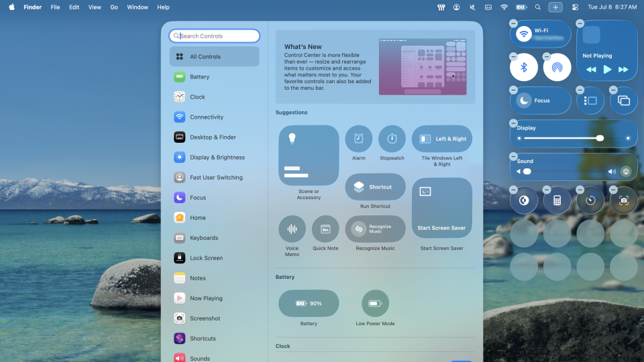Click the Calculator icon in Control Center
644x362 pixels.
(557, 200)
